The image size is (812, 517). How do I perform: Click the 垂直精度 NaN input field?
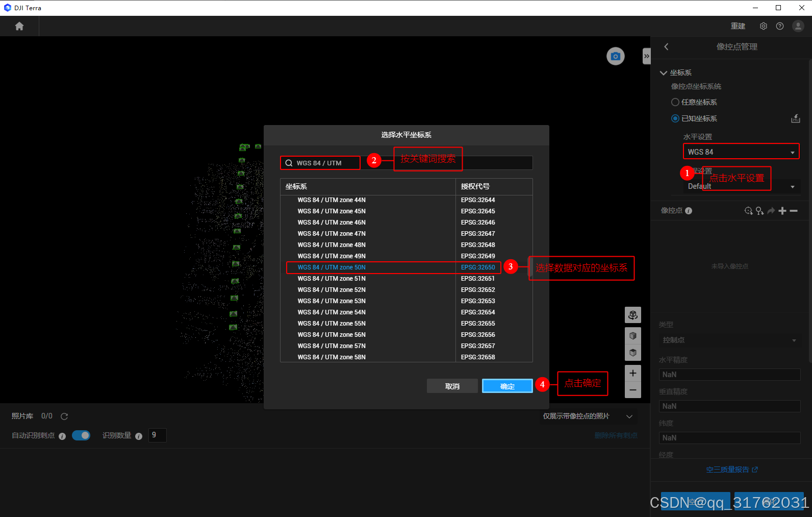pyautogui.click(x=730, y=406)
